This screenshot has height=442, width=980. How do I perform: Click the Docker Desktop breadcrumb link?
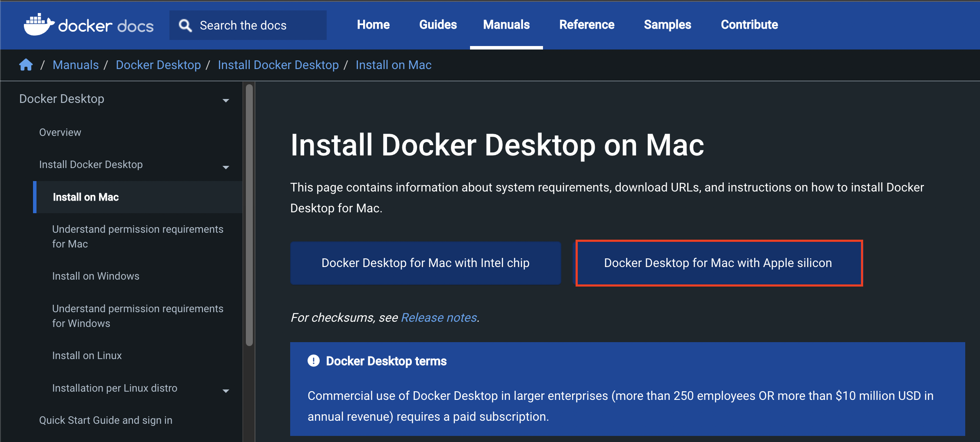click(158, 65)
